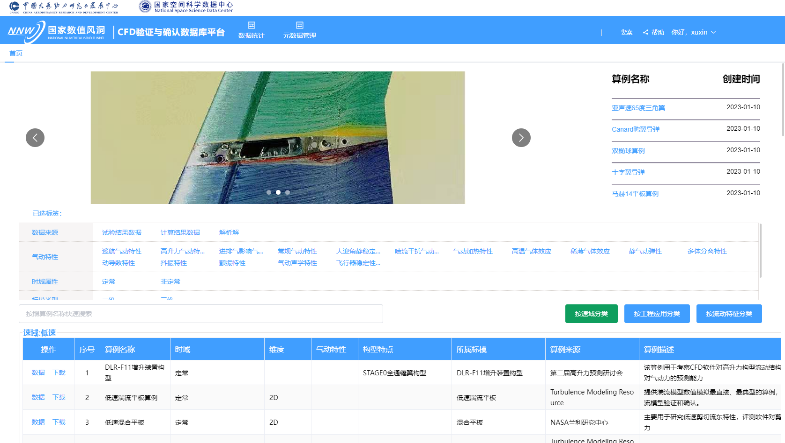Select the first carousel indicator dot
This screenshot has width=785, height=443.
[269, 192]
